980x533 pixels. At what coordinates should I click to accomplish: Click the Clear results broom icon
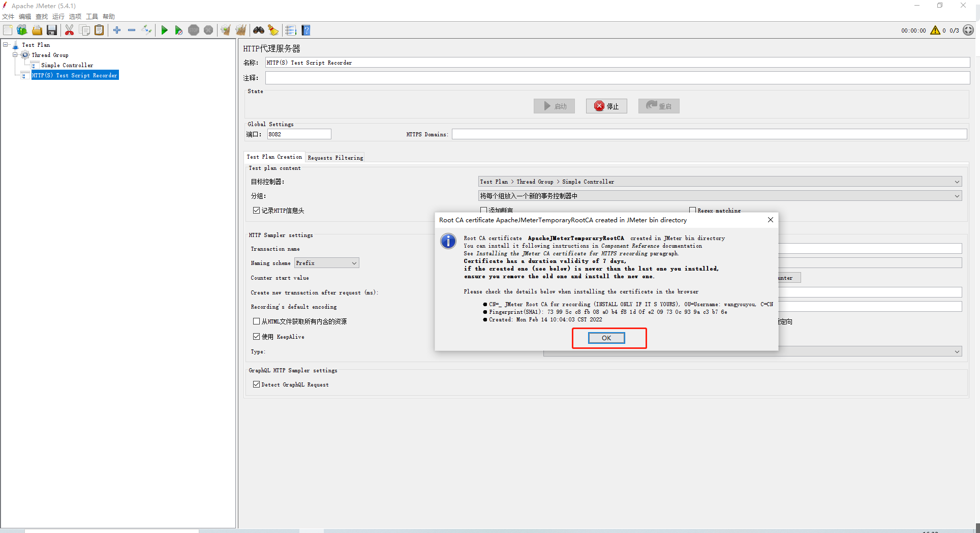coord(226,31)
